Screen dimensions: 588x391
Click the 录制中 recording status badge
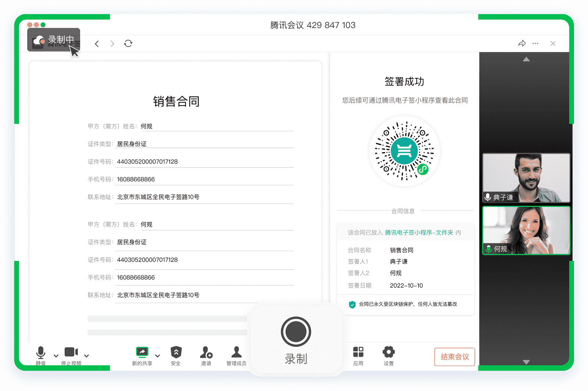click(54, 40)
